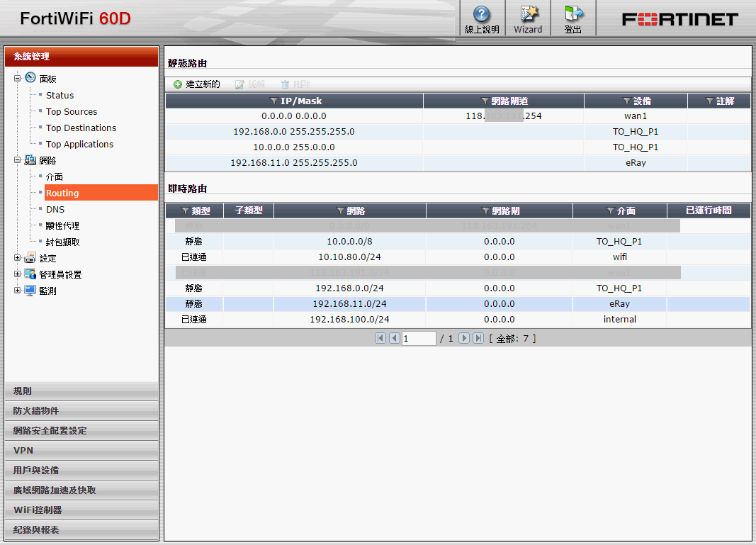This screenshot has width=756, height=545.
Task: Select monitor row 10.10.80.0/24
Action: tap(458, 257)
